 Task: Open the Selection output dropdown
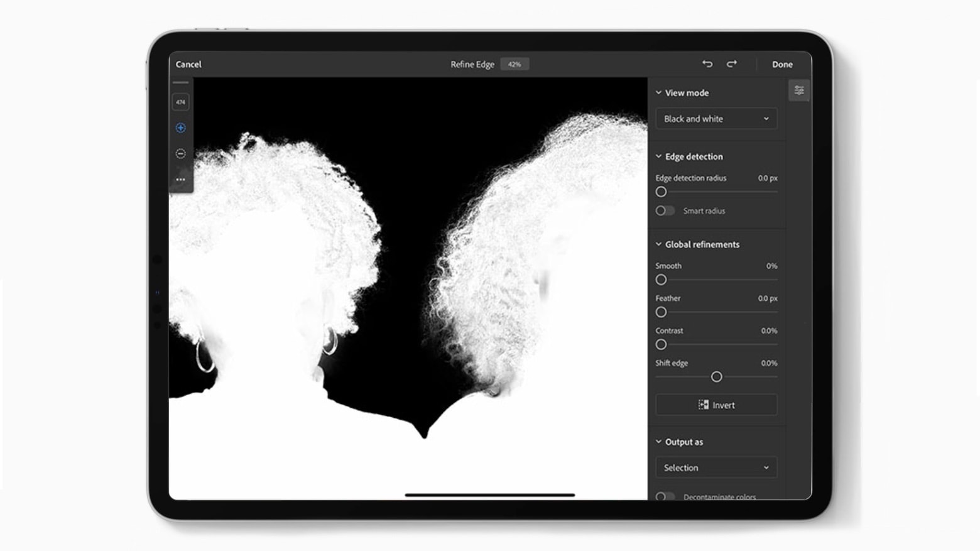716,467
